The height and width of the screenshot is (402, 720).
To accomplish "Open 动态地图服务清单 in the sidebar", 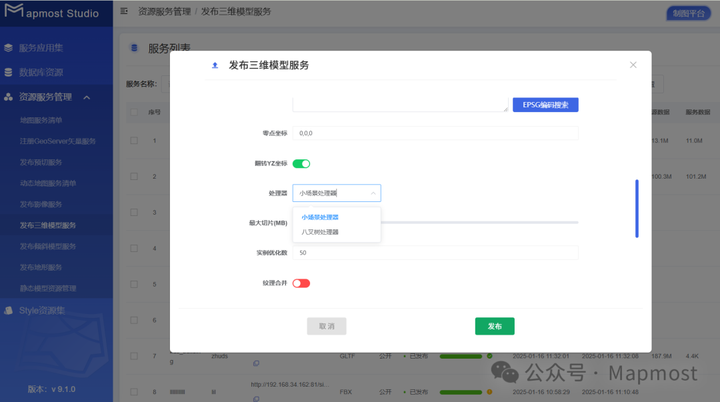I will [x=48, y=183].
